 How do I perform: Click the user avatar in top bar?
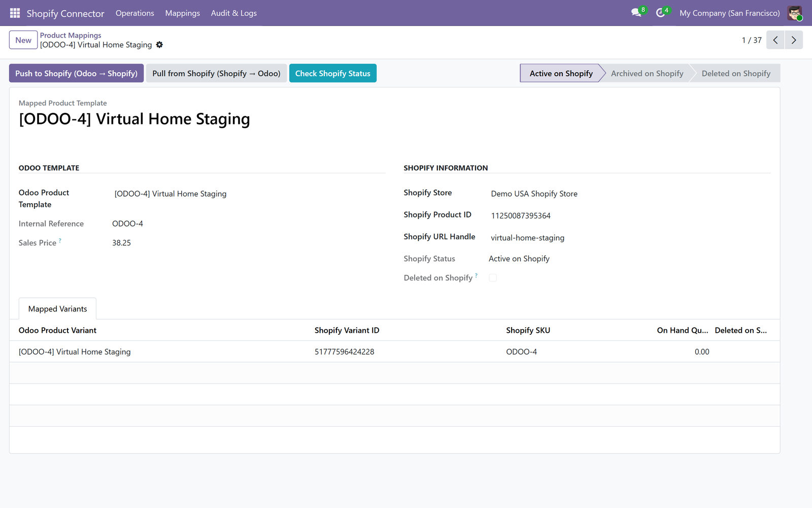click(795, 13)
